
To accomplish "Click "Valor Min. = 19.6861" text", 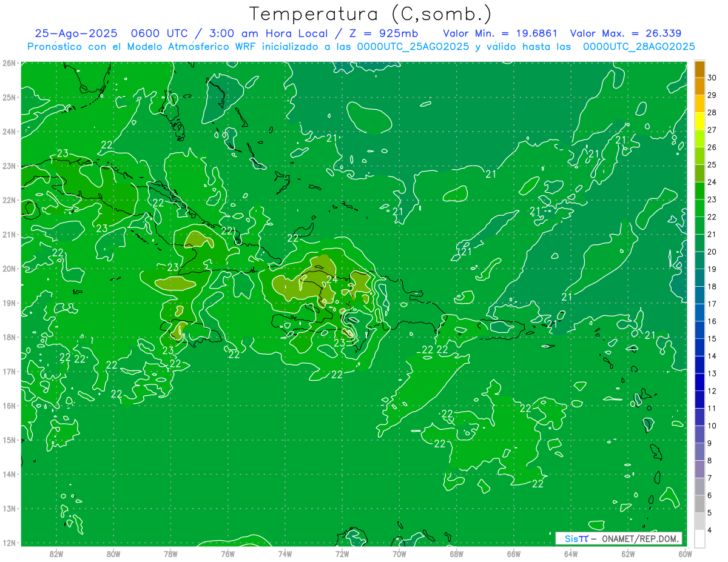I will click(x=500, y=33).
